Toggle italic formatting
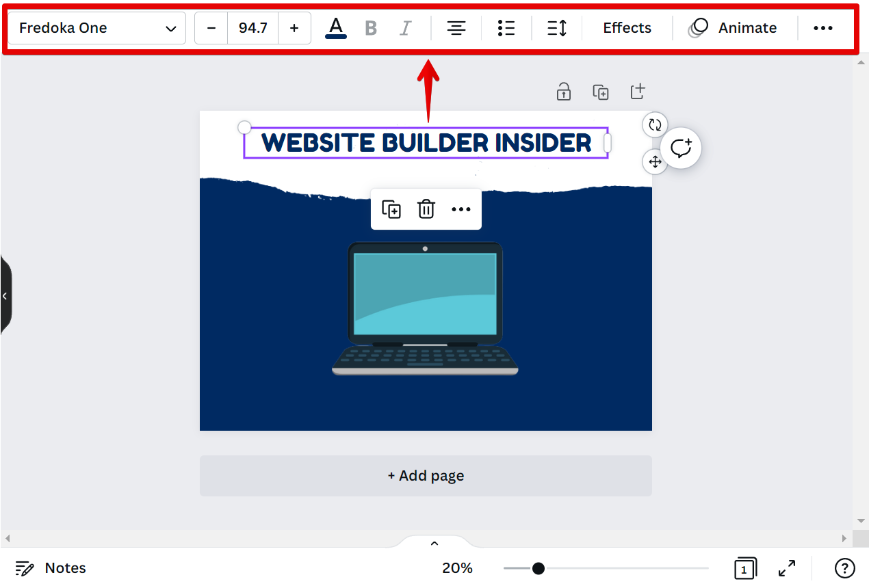 [406, 28]
